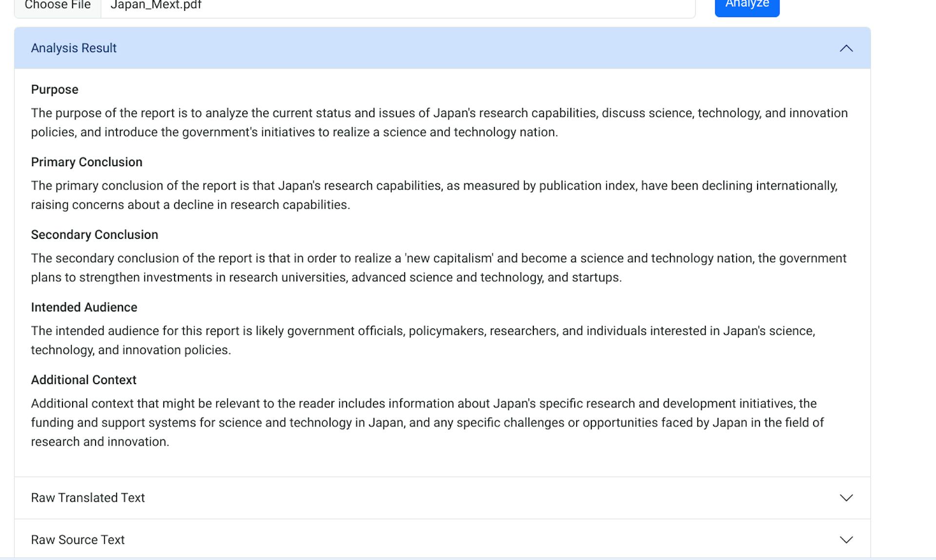Image resolution: width=936 pixels, height=560 pixels.
Task: Select the Primary Conclusion heading
Action: point(87,162)
